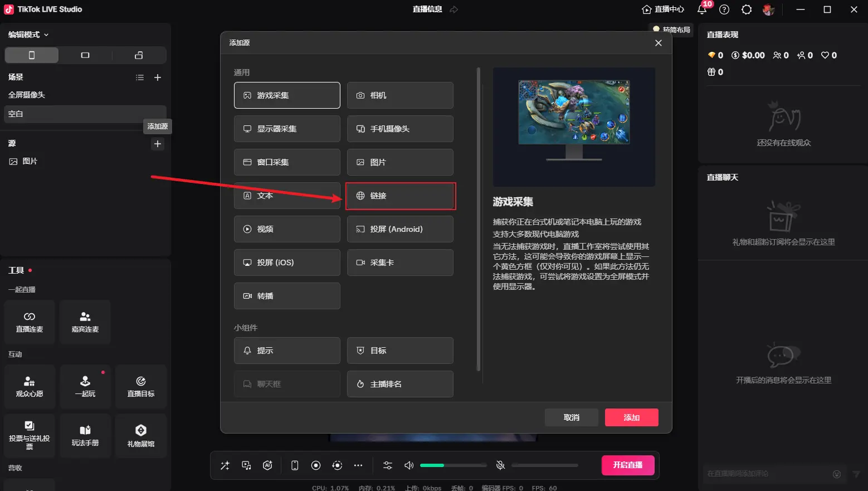The width and height of the screenshot is (868, 491).
Task: Open the more options ellipsis menu
Action: [x=358, y=465]
